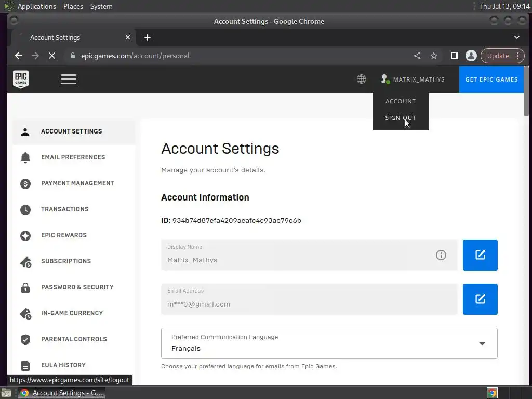Select the Account Settings browser tab
This screenshot has width=532, height=399.
[x=74, y=37]
